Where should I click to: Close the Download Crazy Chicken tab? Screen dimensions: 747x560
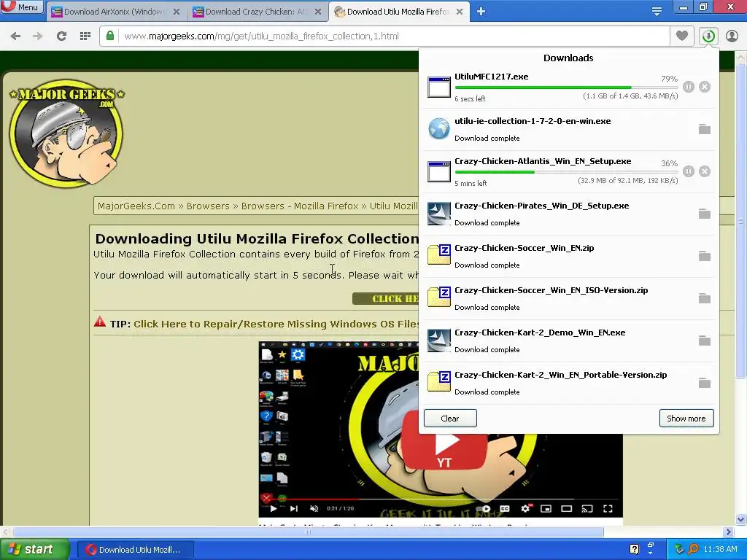pos(318,12)
